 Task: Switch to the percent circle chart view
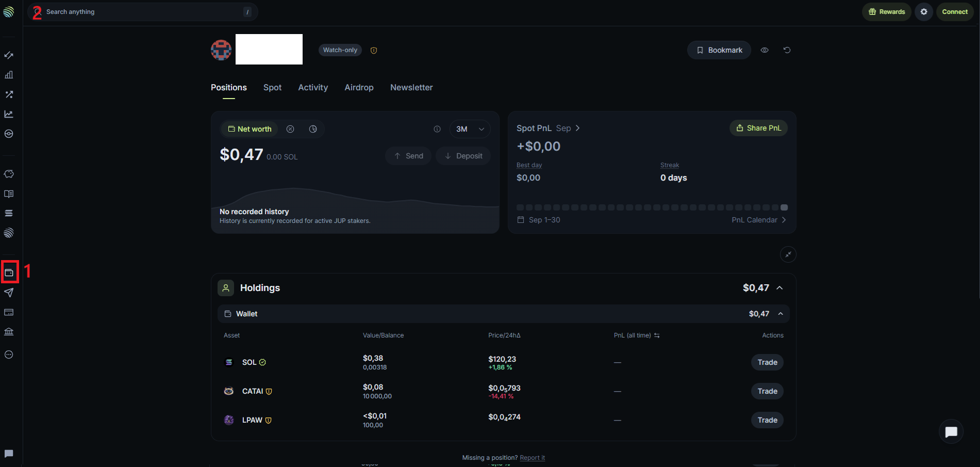click(290, 129)
